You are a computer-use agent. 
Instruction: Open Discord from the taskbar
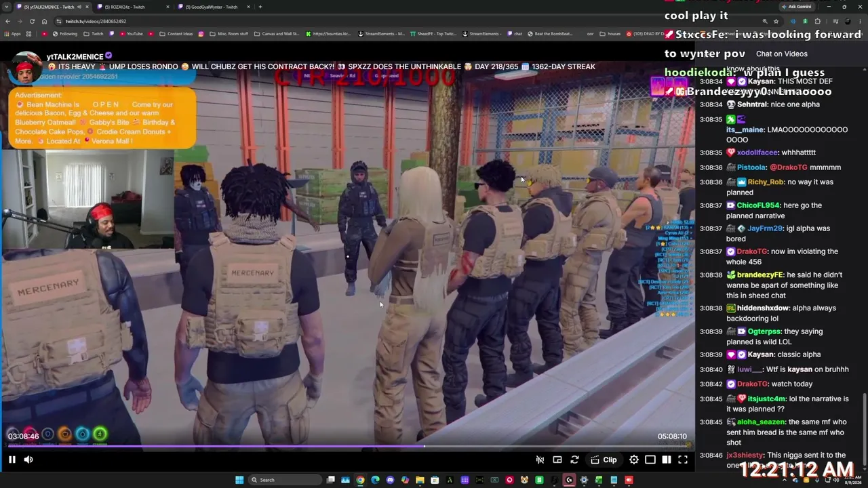click(x=390, y=480)
